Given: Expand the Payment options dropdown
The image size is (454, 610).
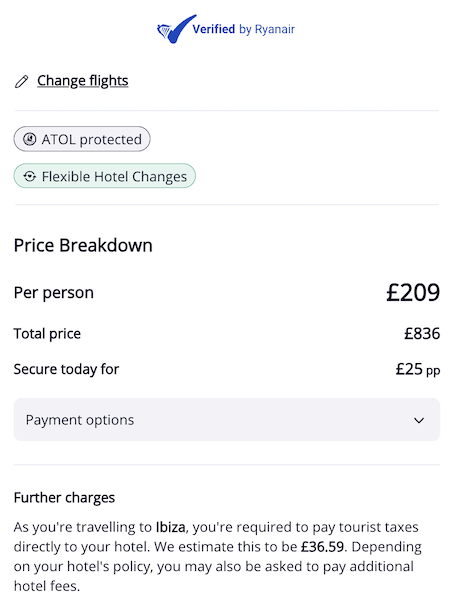Looking at the screenshot, I should (x=227, y=420).
